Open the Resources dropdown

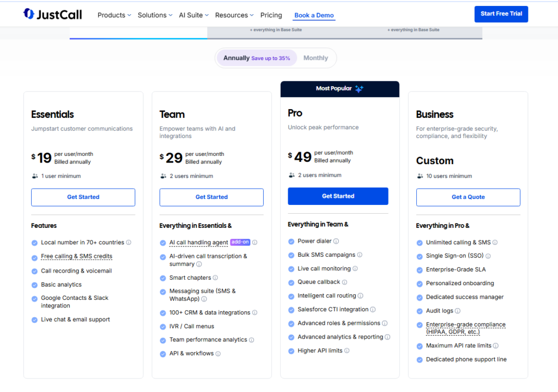tap(234, 15)
